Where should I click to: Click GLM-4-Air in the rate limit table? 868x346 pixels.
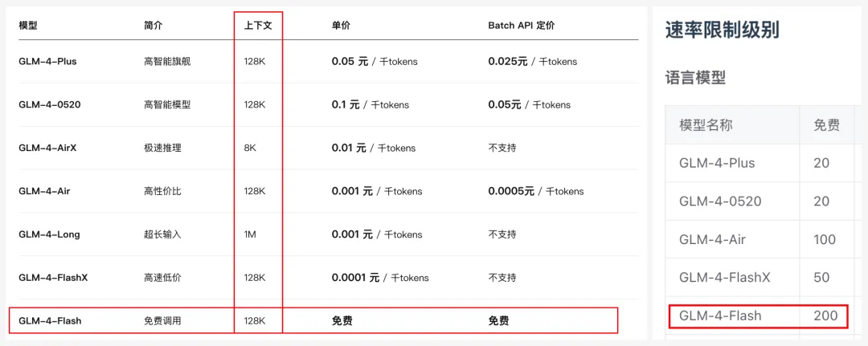click(712, 239)
